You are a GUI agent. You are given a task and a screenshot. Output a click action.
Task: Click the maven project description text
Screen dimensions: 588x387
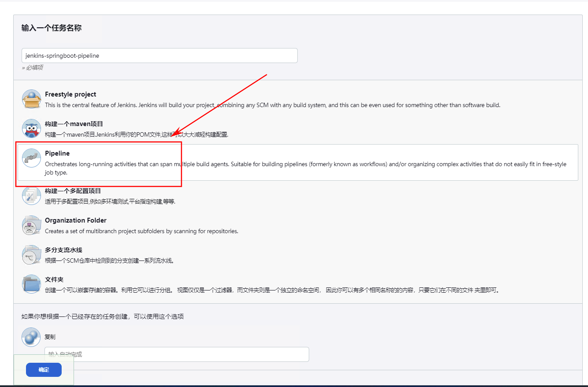[x=137, y=134]
